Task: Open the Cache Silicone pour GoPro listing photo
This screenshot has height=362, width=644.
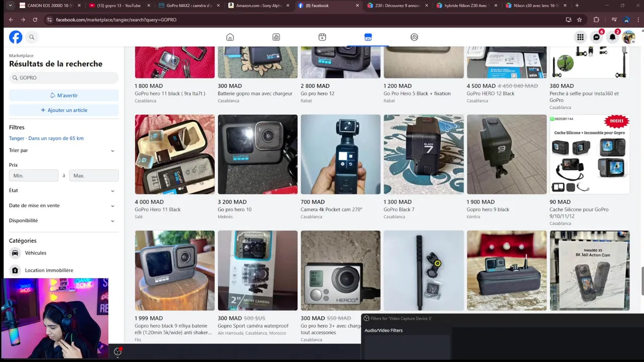Action: click(590, 154)
